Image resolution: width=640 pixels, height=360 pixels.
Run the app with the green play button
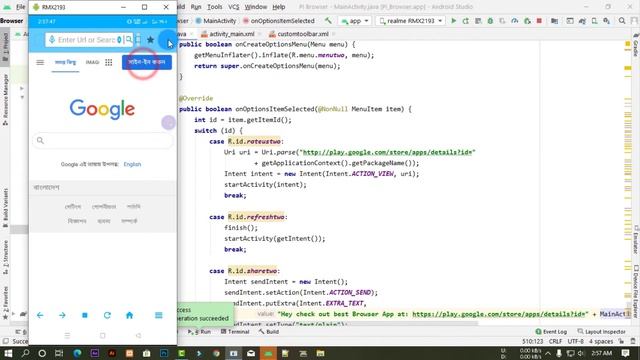pyautogui.click(x=453, y=20)
